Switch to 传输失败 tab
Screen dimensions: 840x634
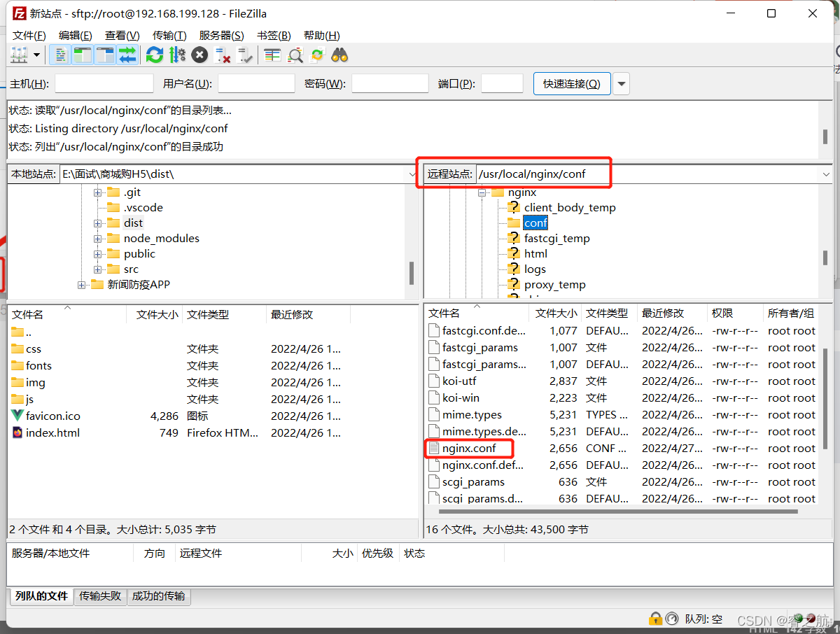pyautogui.click(x=101, y=596)
